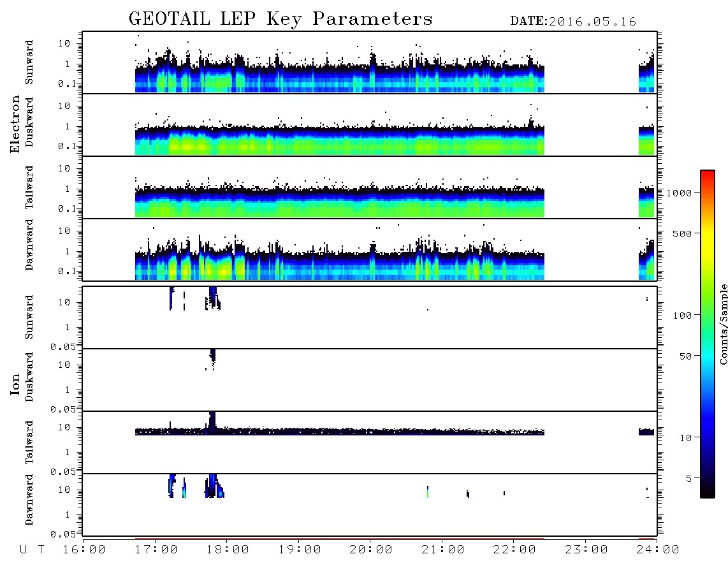Click the Electron "Tailward" panel label
728x561 pixels.
click(29, 187)
